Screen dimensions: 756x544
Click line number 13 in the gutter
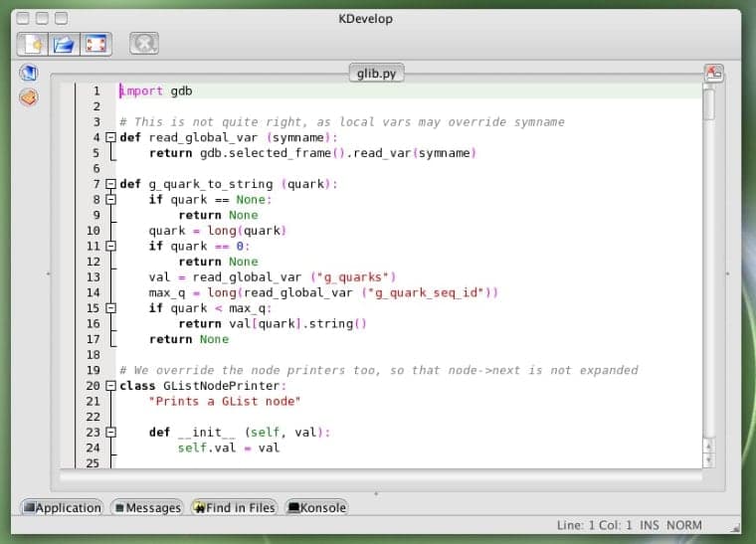coord(94,276)
